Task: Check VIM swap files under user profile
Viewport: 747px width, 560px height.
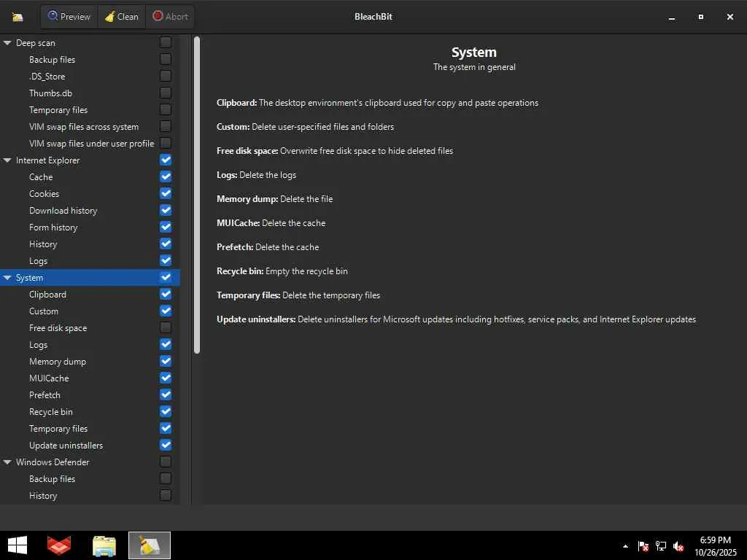Action: [166, 143]
